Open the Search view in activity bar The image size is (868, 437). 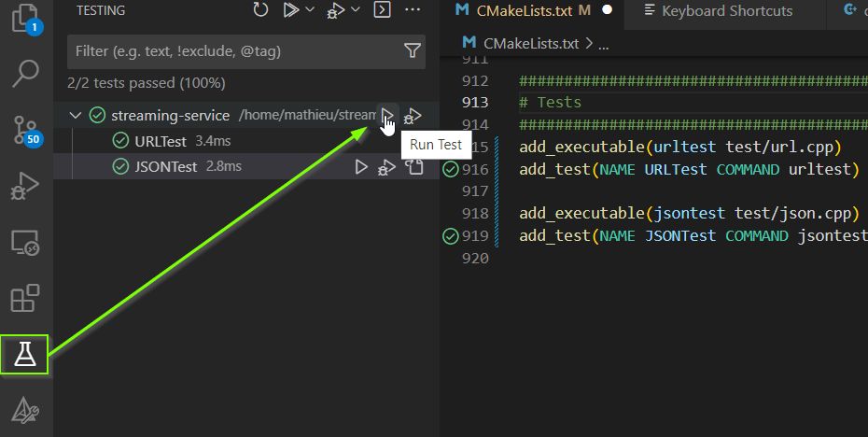25,73
